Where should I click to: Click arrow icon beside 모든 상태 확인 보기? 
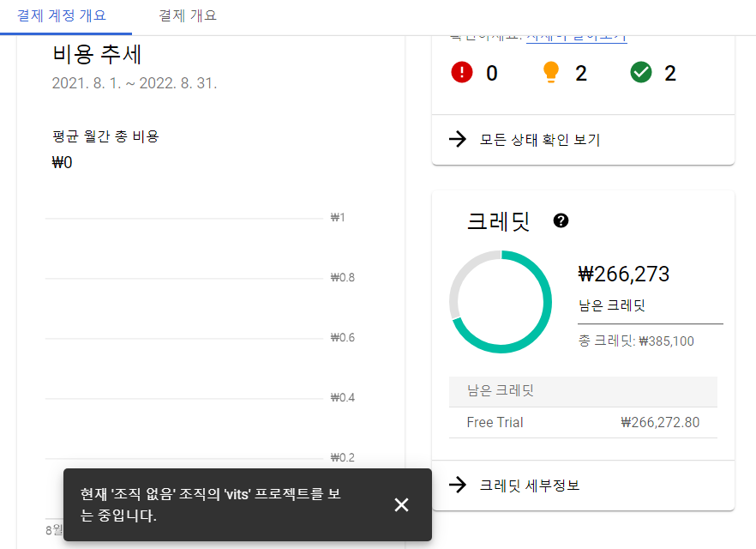click(458, 139)
